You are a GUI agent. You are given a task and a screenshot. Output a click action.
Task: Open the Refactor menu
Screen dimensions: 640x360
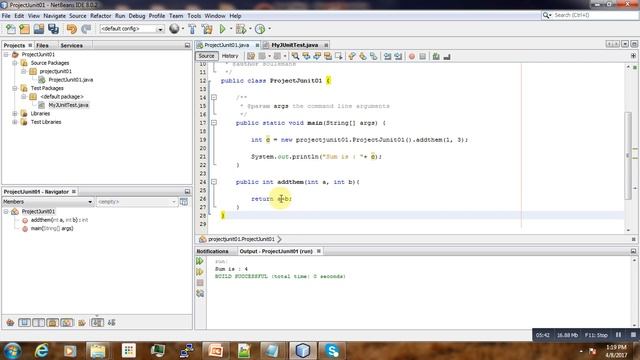100,16
